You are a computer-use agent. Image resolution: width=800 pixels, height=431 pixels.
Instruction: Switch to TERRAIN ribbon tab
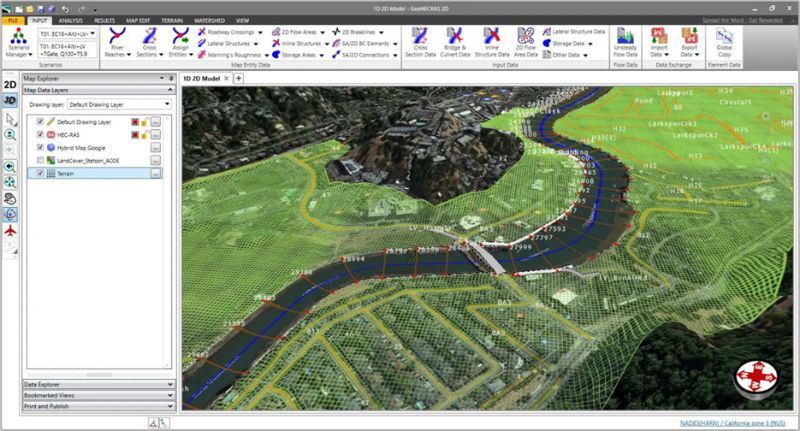pyautogui.click(x=172, y=20)
